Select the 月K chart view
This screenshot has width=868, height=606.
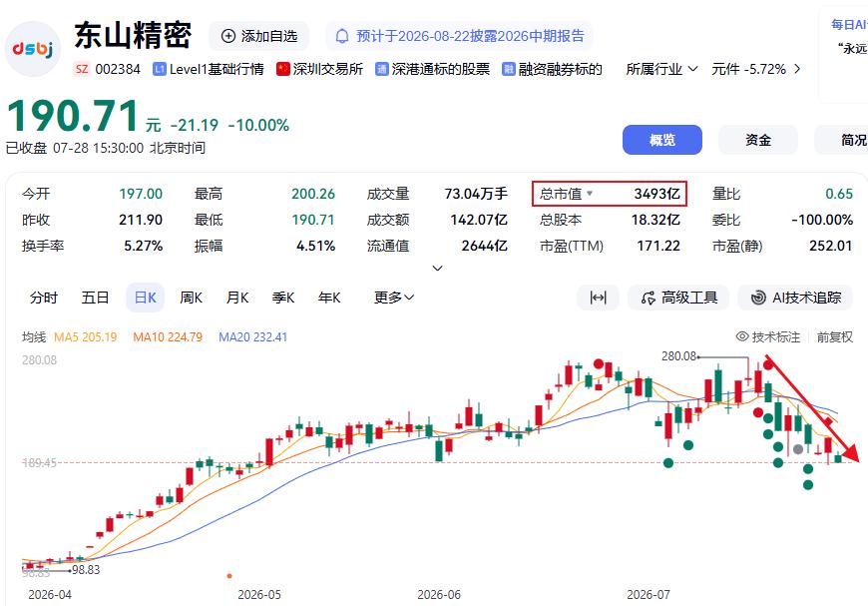pyautogui.click(x=236, y=298)
